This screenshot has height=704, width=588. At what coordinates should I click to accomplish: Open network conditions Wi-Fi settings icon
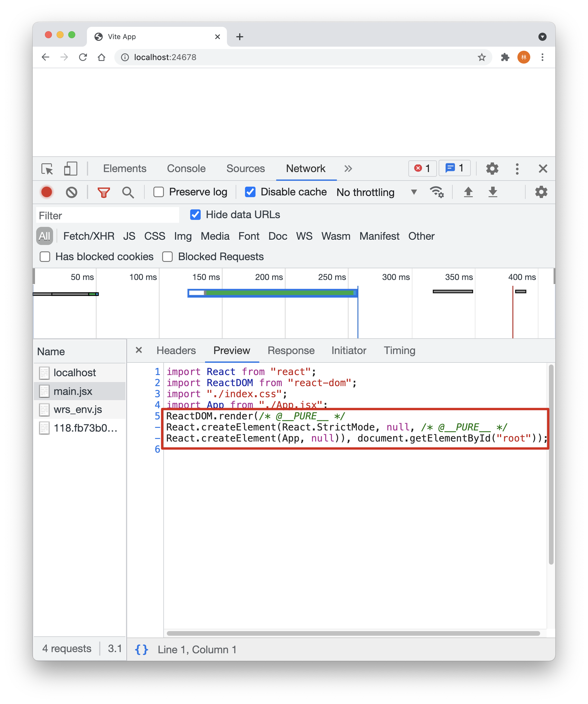[436, 192]
